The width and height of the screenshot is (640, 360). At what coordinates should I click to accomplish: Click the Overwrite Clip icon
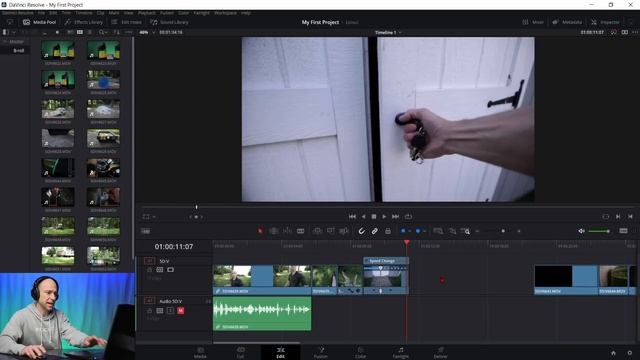point(331,231)
